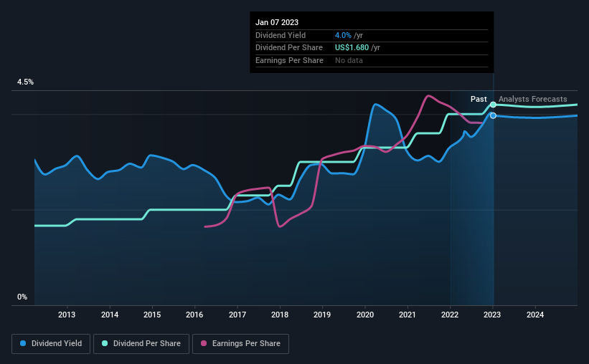Click the 2024 x-axis label
Screen dimensions: 589x364
(535, 315)
